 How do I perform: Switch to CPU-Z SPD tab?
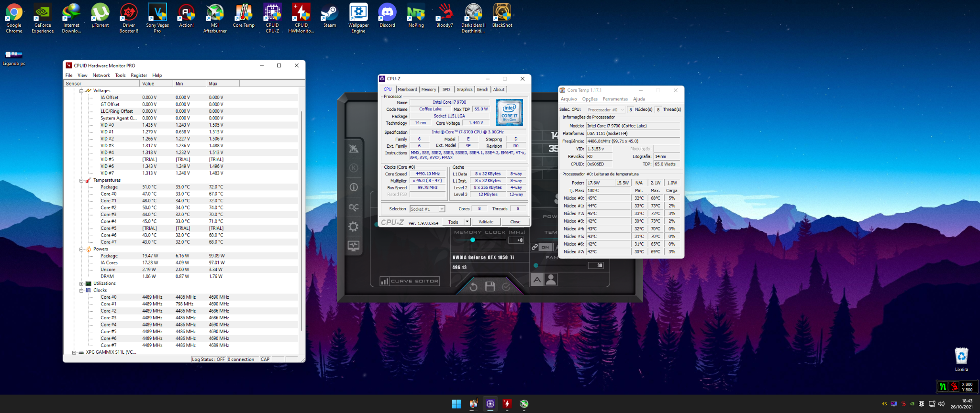446,89
